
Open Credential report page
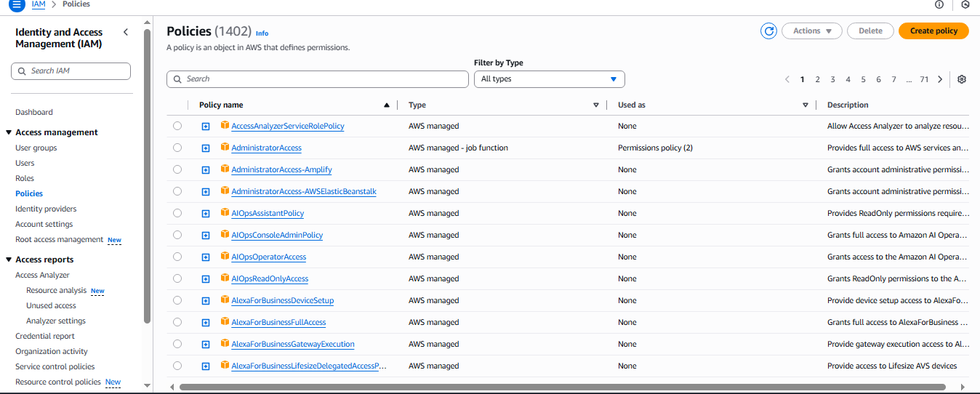(45, 336)
